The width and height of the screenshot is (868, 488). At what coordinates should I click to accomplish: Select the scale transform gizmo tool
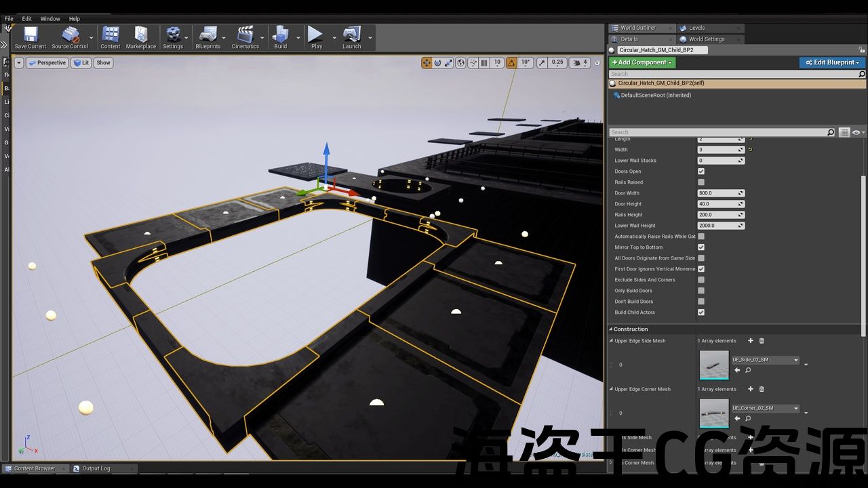[x=449, y=62]
